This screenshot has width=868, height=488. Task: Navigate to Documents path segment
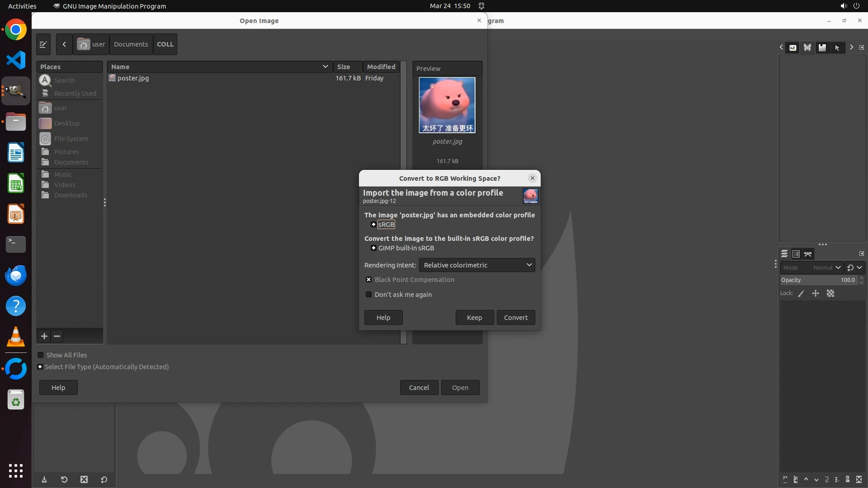click(131, 44)
